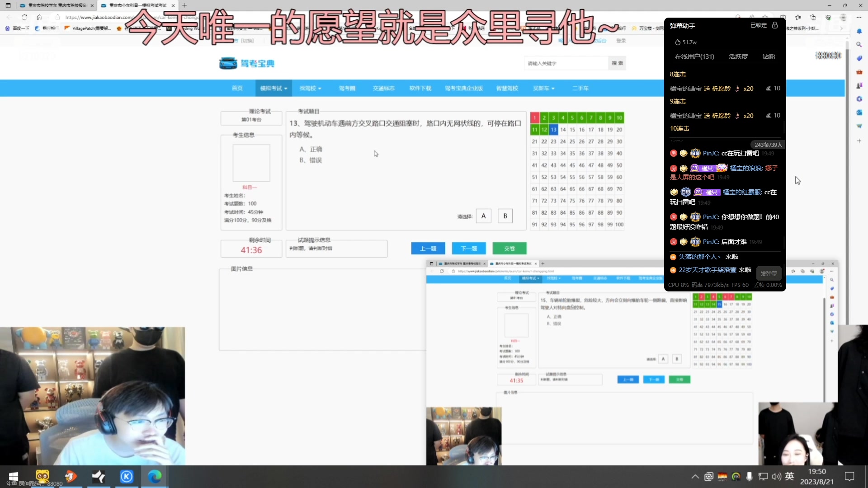Click the microphone icon in the system tray
Image resolution: width=868 pixels, height=488 pixels.
(750, 477)
